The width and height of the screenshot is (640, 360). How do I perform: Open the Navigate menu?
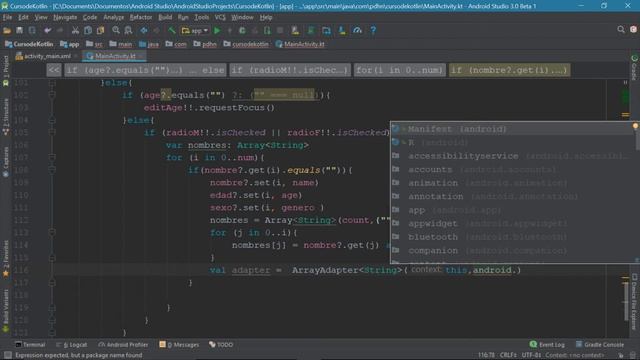[x=65, y=18]
